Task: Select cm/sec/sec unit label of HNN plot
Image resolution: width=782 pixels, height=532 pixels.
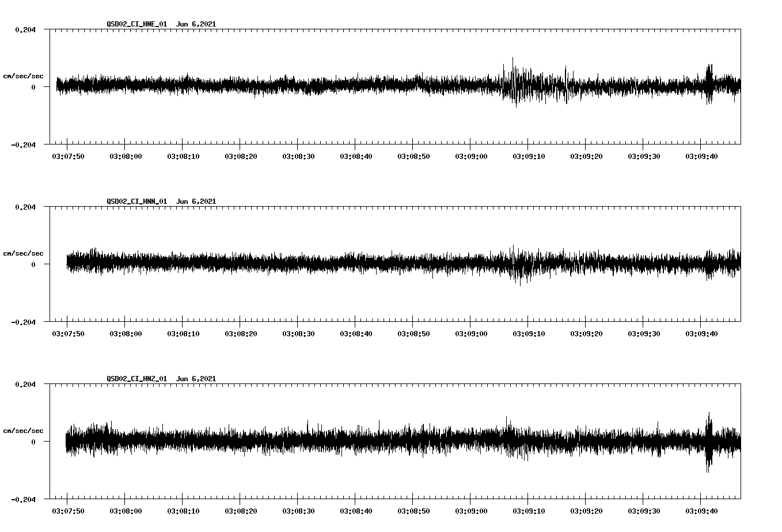Action: 23,253
